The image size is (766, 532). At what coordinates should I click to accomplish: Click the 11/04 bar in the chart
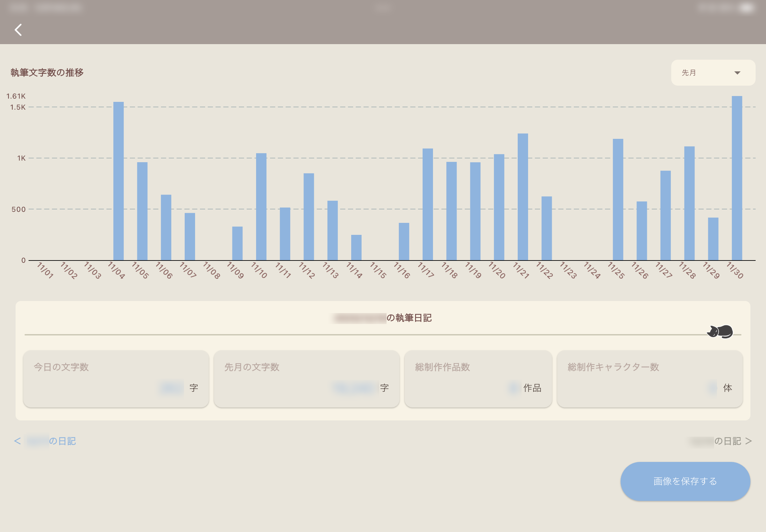(x=118, y=181)
